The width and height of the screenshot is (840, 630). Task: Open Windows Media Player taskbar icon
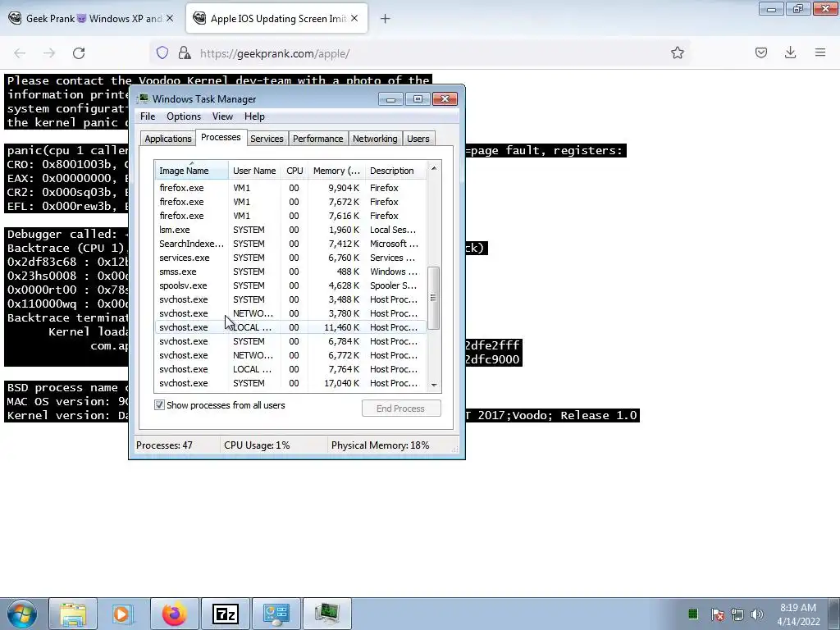[x=122, y=614]
